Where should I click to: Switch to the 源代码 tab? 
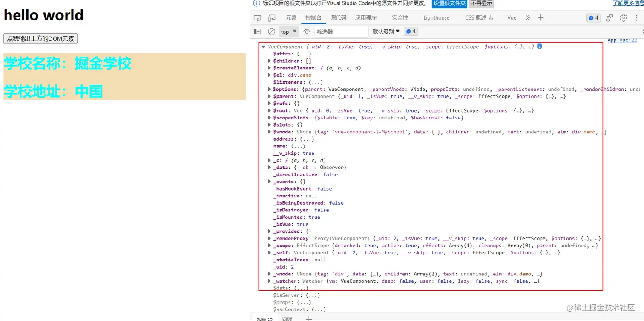coord(339,18)
